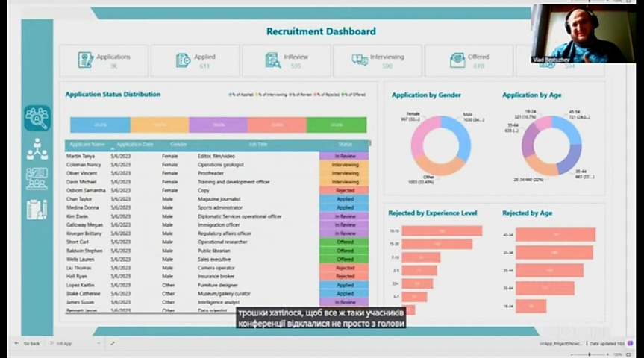Sort table by Applicant Name header
Screen dimensions: 644x358
click(x=87, y=144)
